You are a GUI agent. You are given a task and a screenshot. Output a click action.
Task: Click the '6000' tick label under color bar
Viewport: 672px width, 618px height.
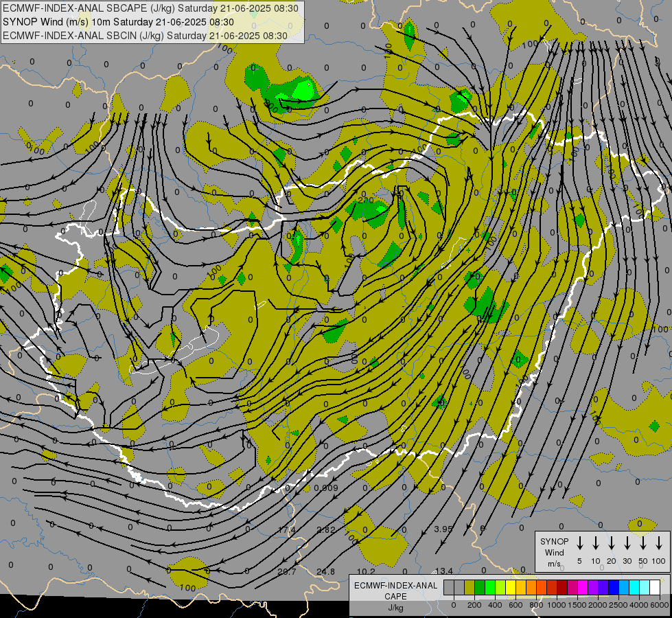click(660, 605)
